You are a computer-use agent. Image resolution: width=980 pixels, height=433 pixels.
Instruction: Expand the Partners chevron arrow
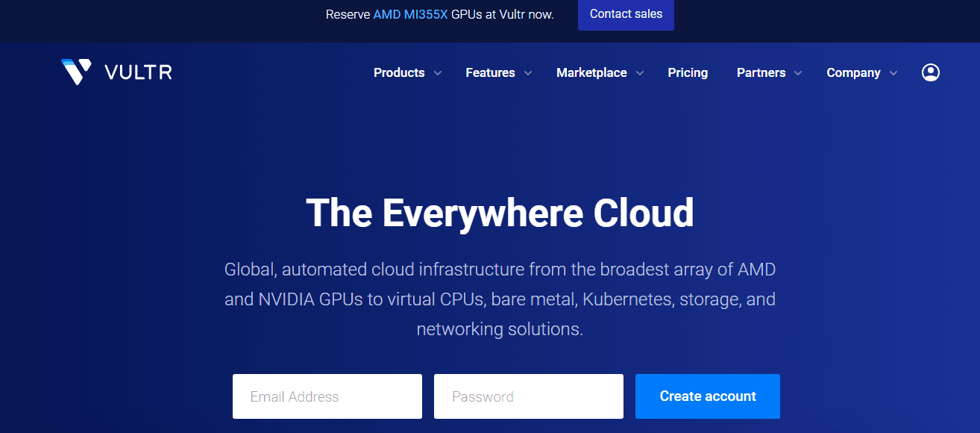point(798,73)
